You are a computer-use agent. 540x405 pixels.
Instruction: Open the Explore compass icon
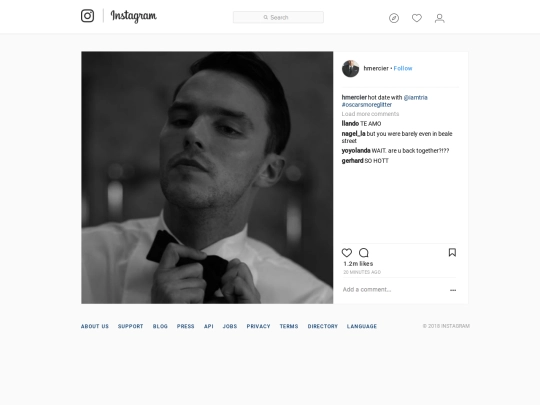[x=394, y=18]
